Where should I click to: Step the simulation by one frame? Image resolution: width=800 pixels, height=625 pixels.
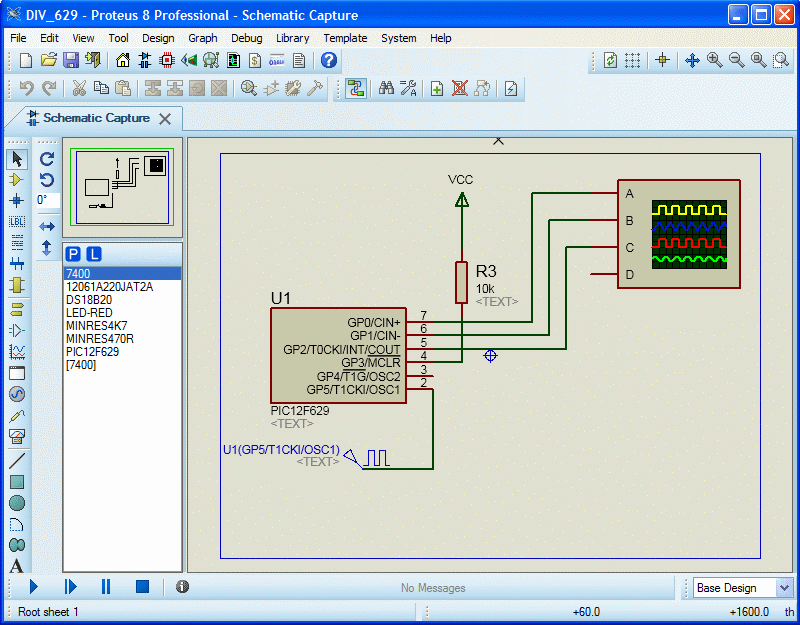(x=70, y=587)
